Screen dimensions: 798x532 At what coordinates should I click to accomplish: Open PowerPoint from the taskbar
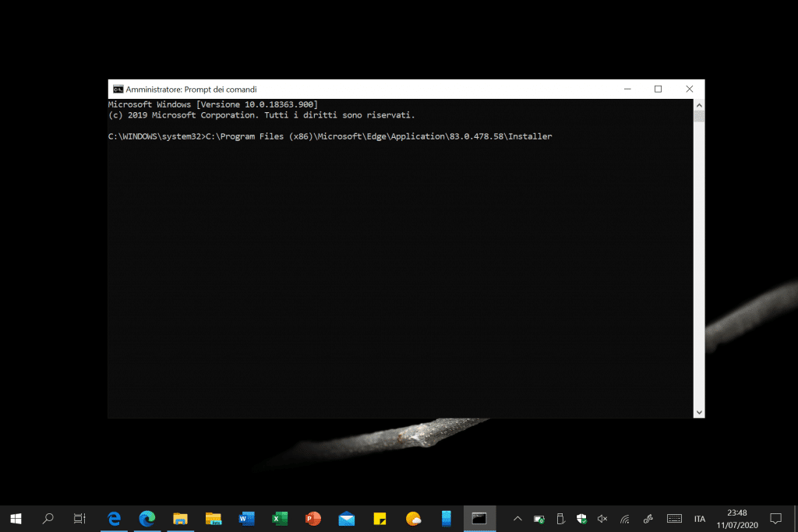313,518
